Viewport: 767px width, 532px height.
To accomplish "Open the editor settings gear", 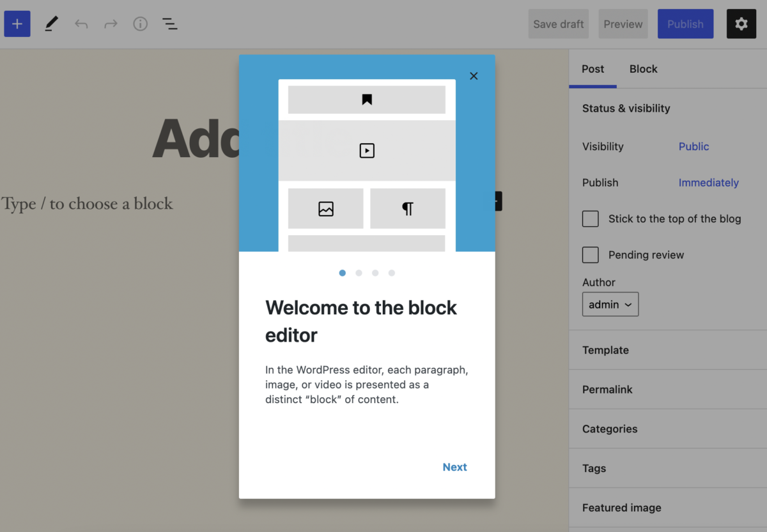I will [741, 24].
